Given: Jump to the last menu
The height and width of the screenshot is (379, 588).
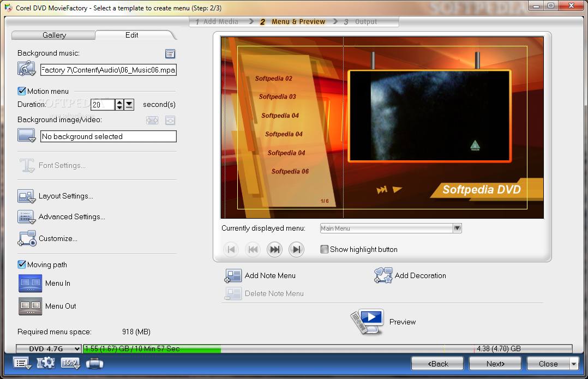Looking at the screenshot, I should 296,249.
